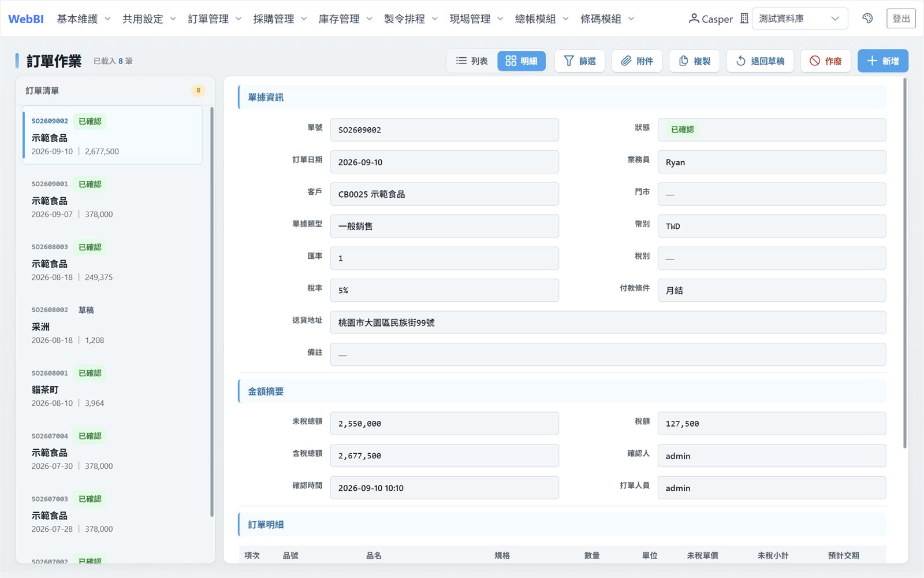The height and width of the screenshot is (578, 924).
Task: Click the 單號 field SO2609002
Action: click(x=444, y=130)
